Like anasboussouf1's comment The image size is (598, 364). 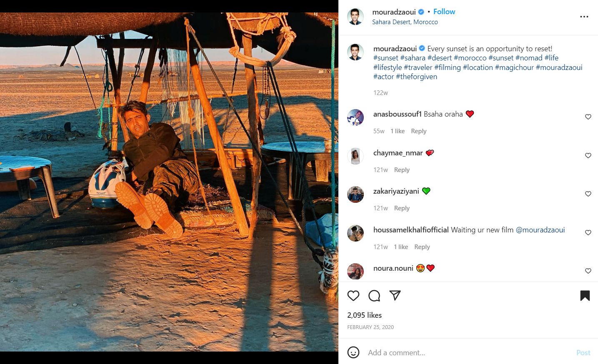coord(588,117)
